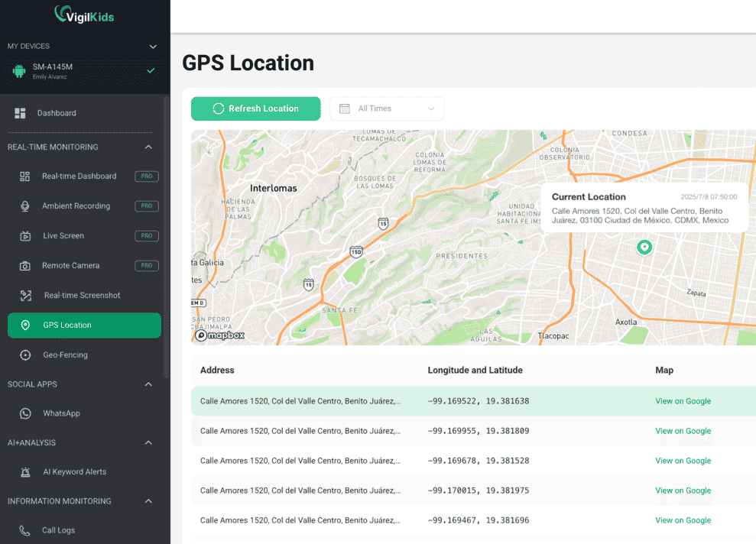Screen dimensions: 756x544
Task: Click the Current Location map marker
Action: tap(644, 247)
